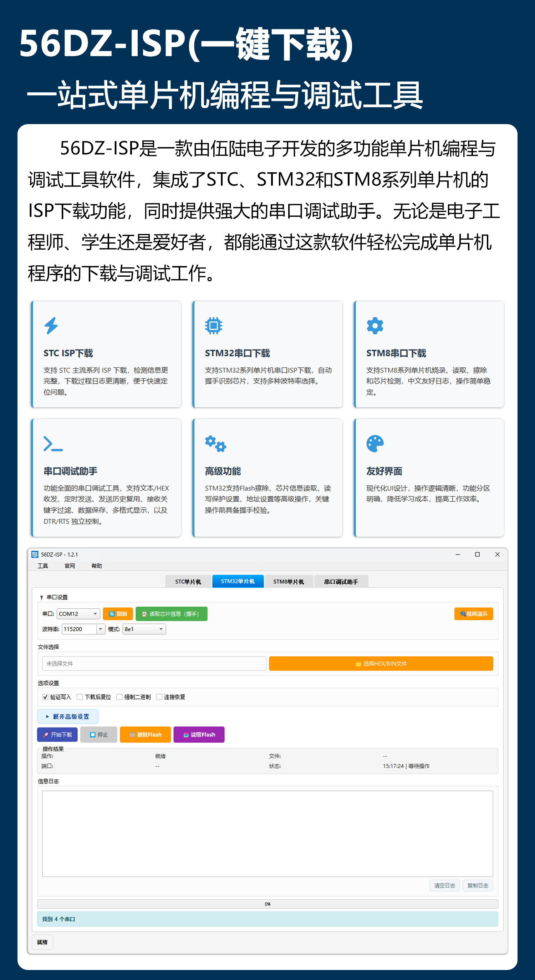Tick the 强制二进制 checkbox

[119, 697]
